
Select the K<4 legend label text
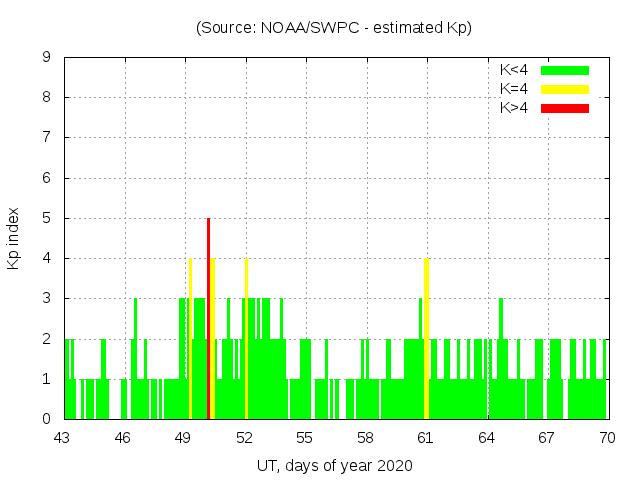[x=514, y=70]
